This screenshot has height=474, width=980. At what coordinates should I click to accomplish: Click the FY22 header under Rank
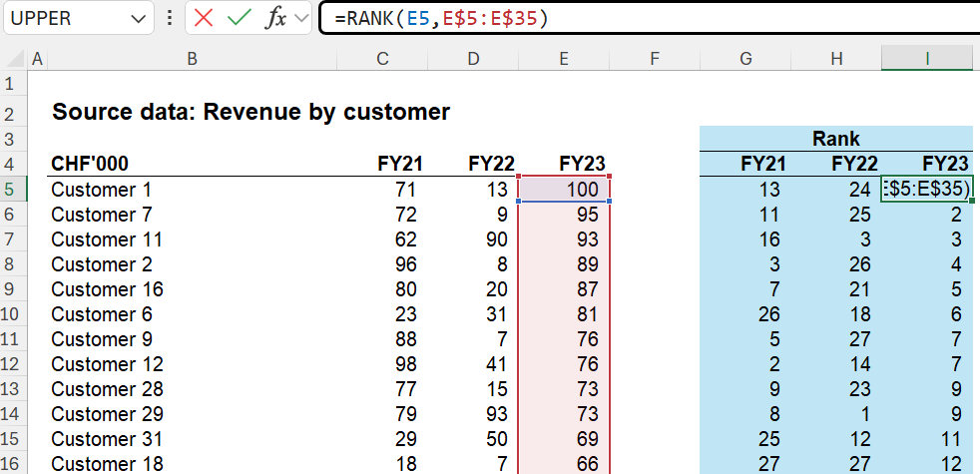[x=854, y=164]
